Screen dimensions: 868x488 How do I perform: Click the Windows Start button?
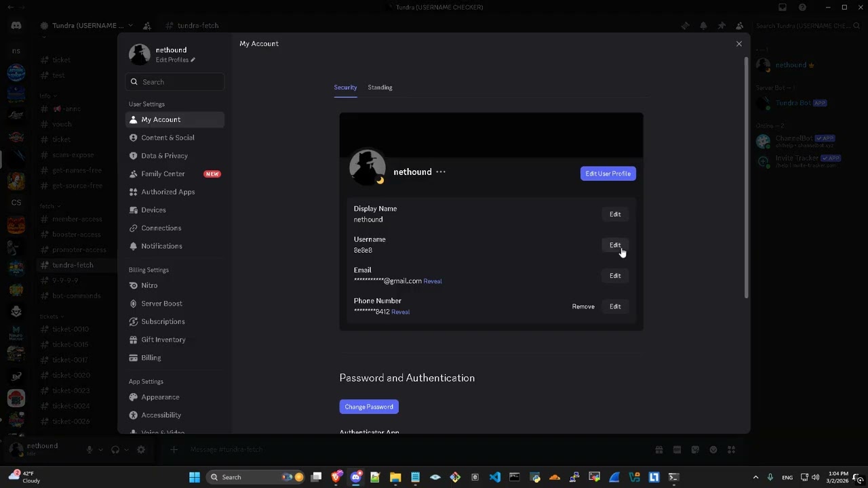(195, 477)
